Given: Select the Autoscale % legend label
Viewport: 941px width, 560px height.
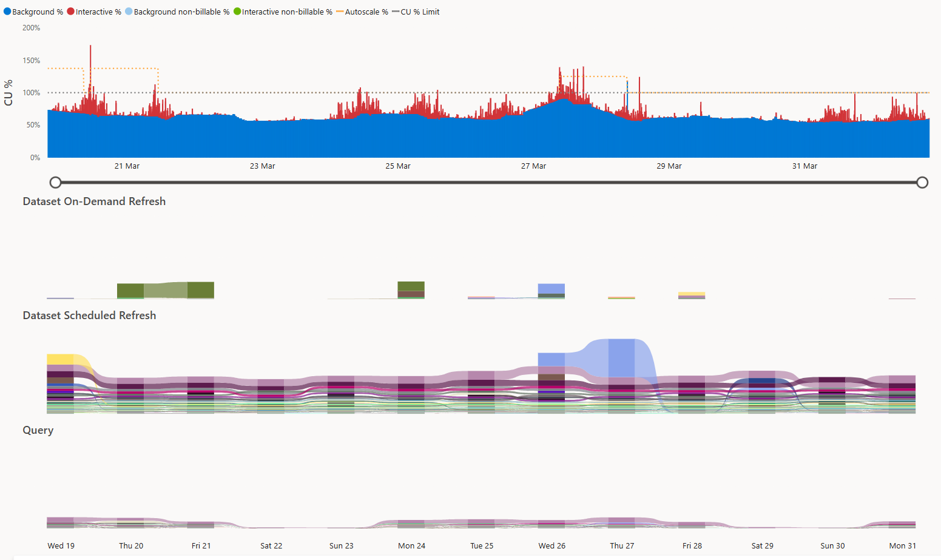Looking at the screenshot, I should [366, 12].
